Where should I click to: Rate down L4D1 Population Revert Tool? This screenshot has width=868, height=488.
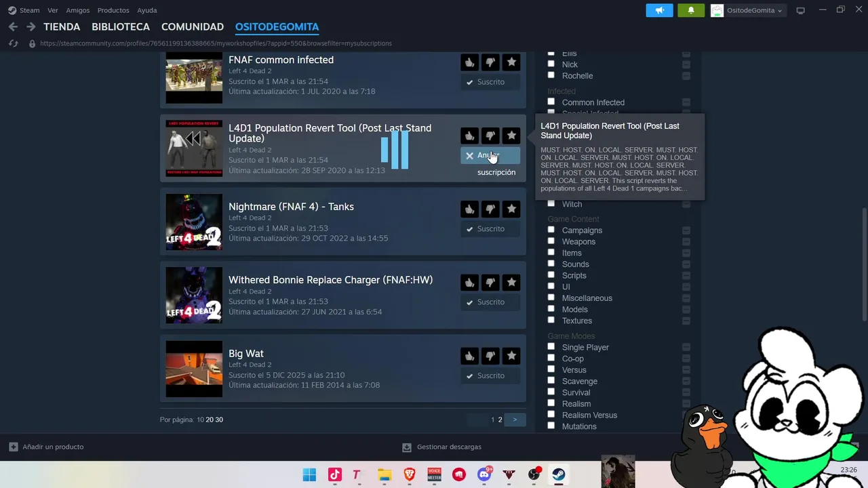490,136
